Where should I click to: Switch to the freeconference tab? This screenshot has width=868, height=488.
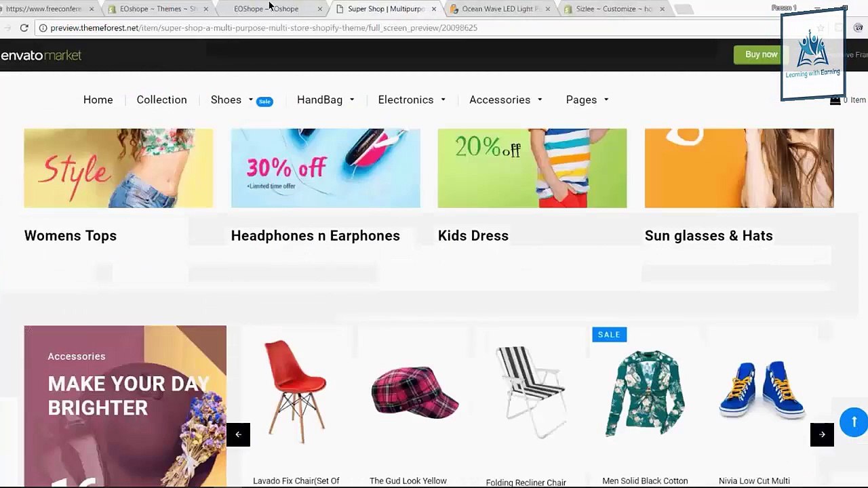(44, 9)
